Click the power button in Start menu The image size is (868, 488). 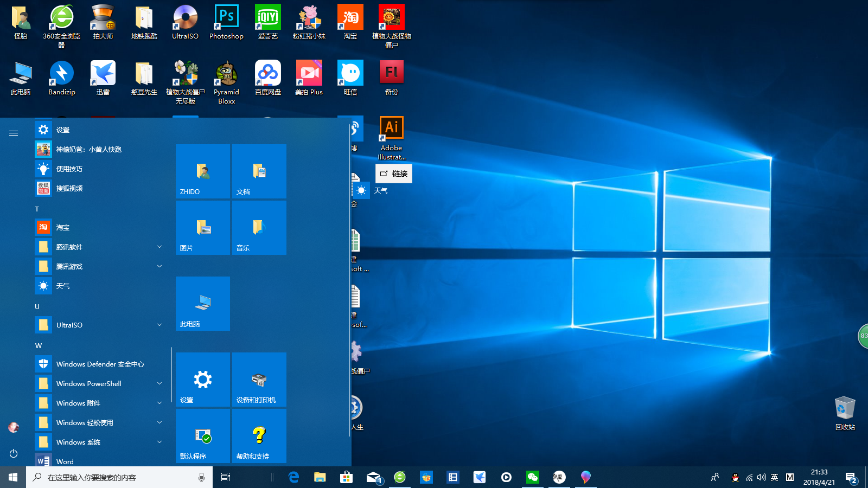[14, 453]
